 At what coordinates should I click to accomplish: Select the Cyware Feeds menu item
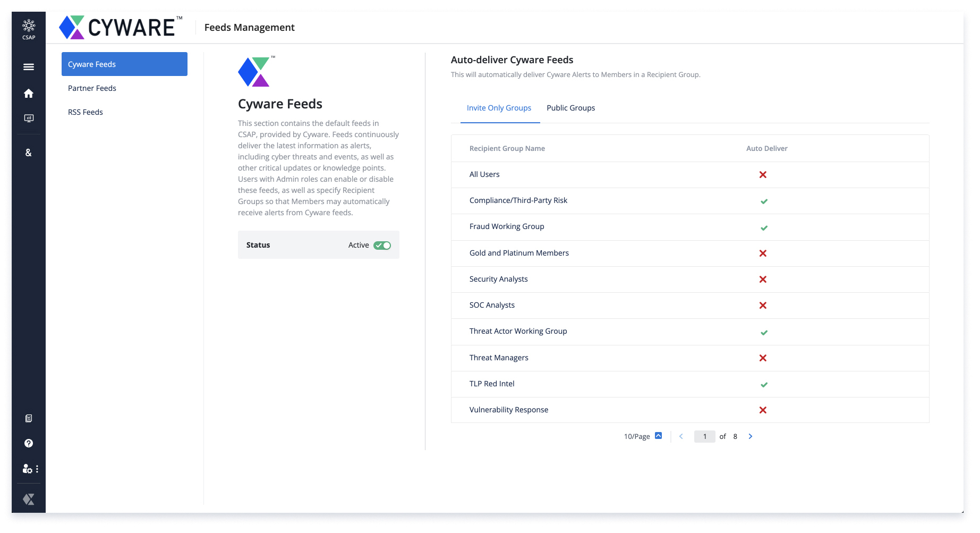pyautogui.click(x=124, y=64)
